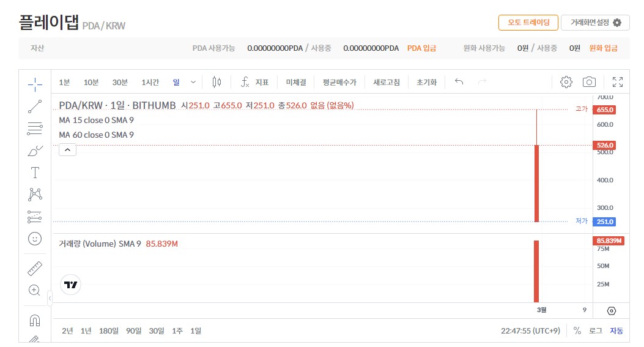Click the 655.0 high price label
This screenshot has height=347, width=644.
pyautogui.click(x=605, y=110)
